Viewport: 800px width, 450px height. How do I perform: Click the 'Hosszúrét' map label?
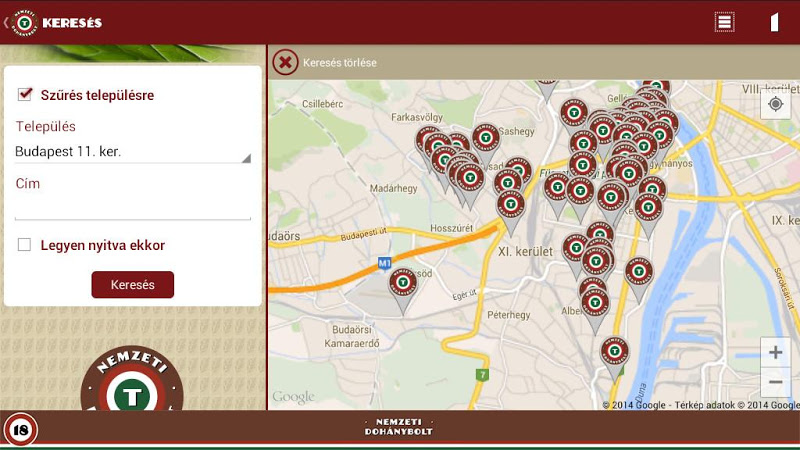(x=452, y=228)
